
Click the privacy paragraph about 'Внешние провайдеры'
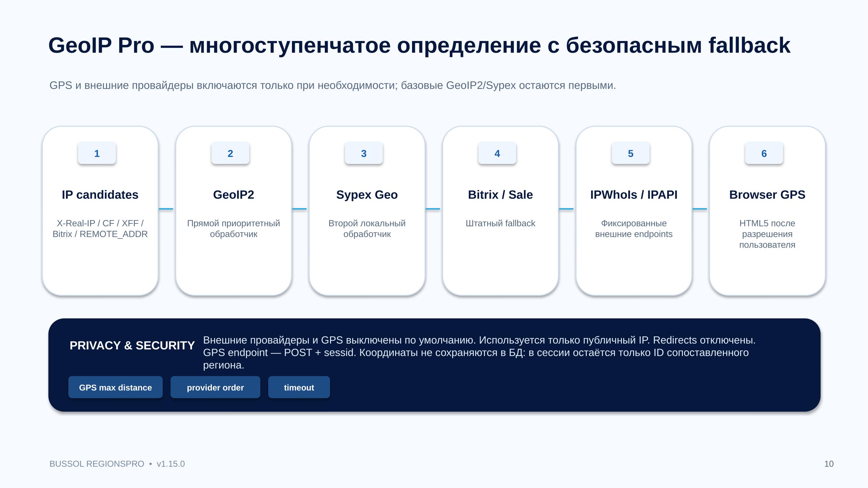[479, 353]
